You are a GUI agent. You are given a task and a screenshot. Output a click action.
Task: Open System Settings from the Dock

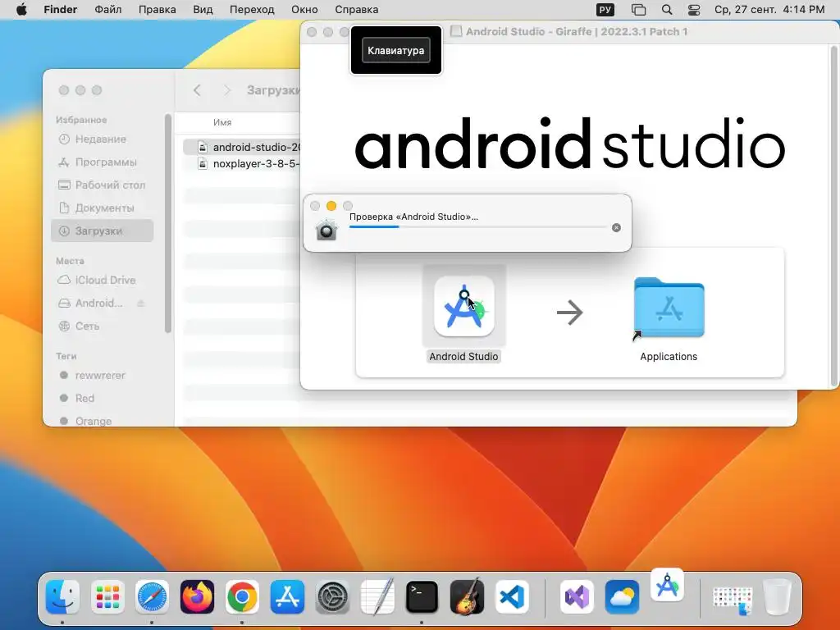(x=332, y=596)
